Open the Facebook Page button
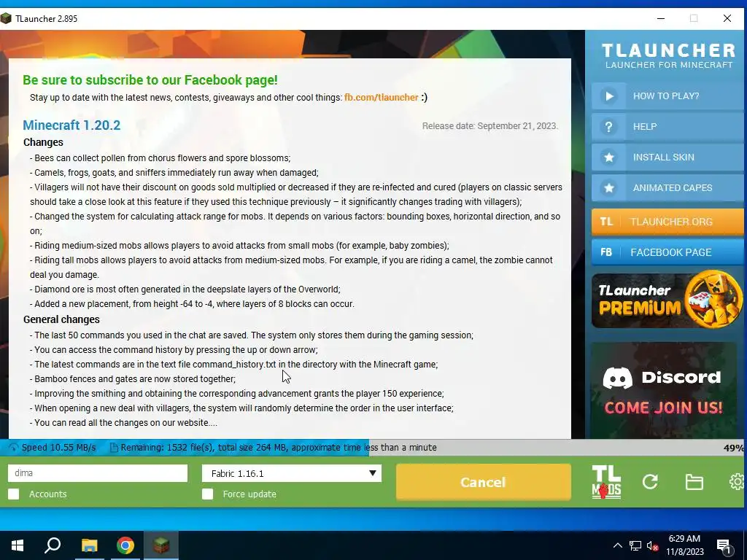Viewport: 747px width, 560px height. pyautogui.click(x=667, y=252)
